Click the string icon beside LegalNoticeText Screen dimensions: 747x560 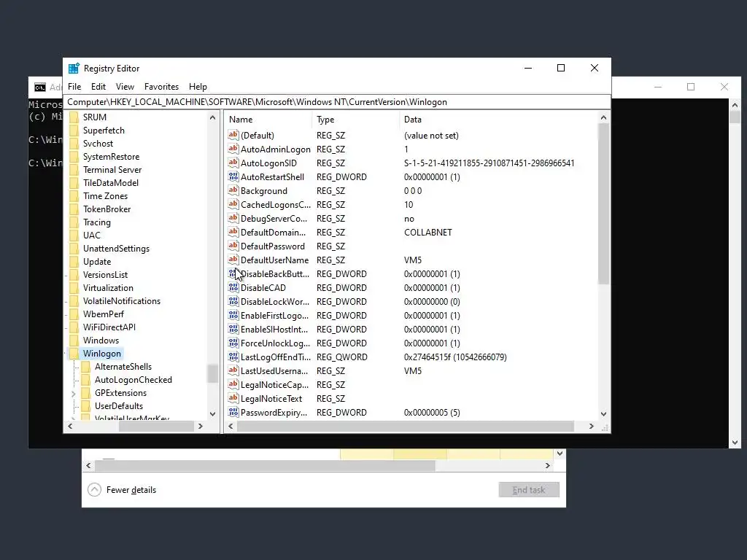pyautogui.click(x=233, y=397)
